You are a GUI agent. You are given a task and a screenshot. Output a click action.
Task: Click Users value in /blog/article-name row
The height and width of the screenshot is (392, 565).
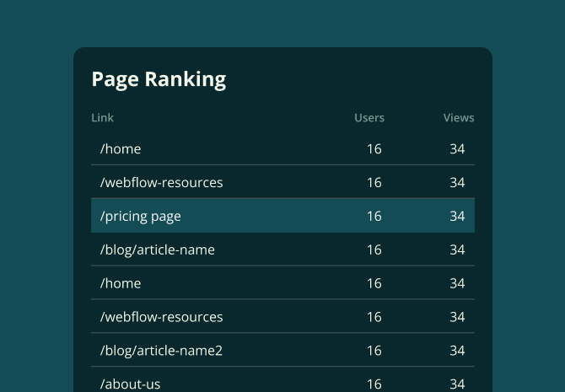tap(374, 250)
